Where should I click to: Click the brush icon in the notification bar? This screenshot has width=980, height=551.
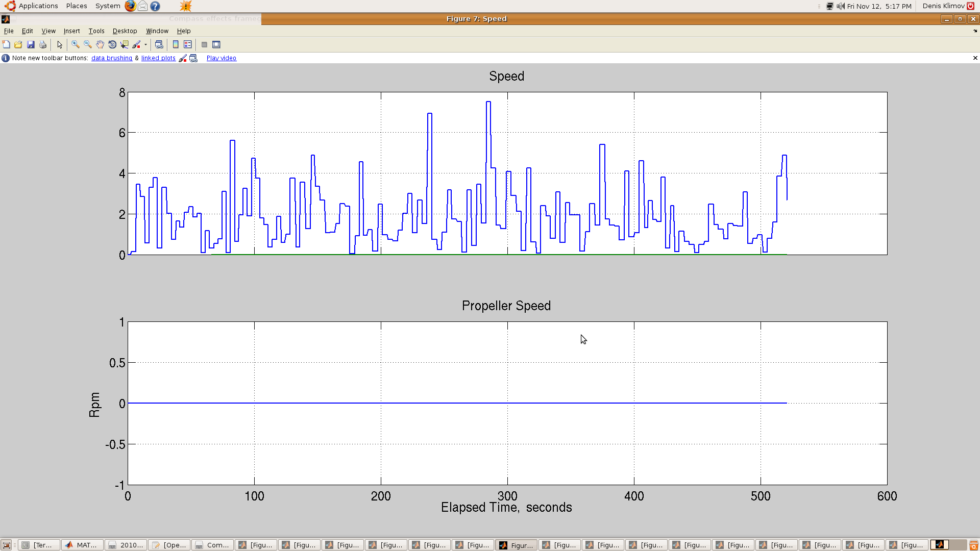[x=183, y=58]
